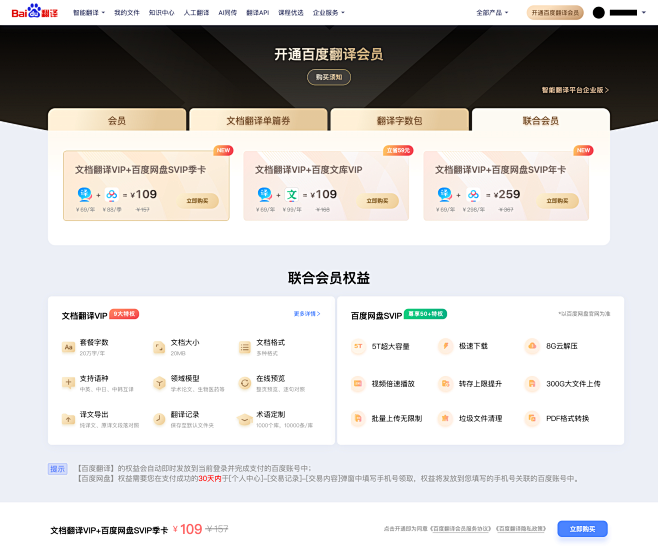658x548 pixels.
Task: Click the blue 立即购买 button at bottom
Action: coord(582,529)
